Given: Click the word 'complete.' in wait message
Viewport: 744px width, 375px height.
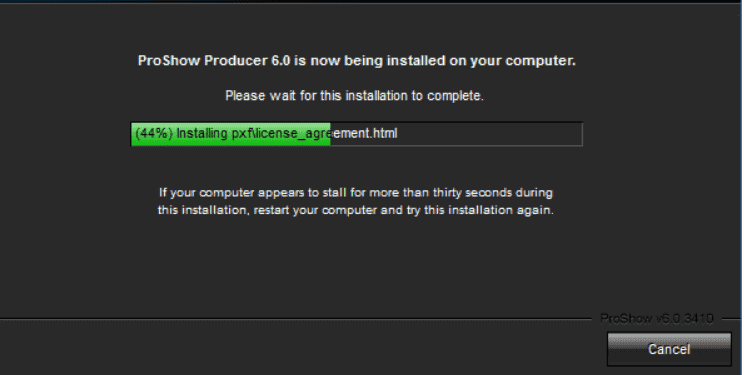Looking at the screenshot, I should coord(455,96).
